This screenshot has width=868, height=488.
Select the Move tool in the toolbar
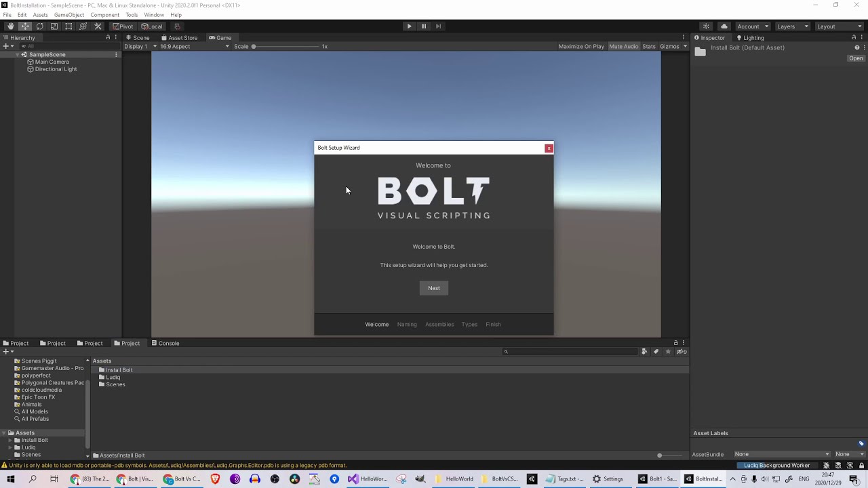point(25,26)
